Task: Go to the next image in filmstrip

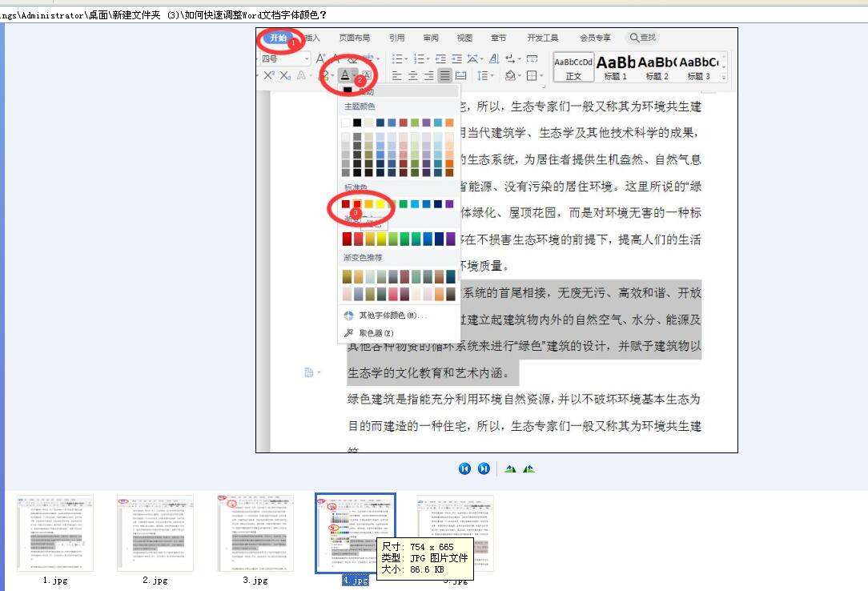Action: pos(484,468)
